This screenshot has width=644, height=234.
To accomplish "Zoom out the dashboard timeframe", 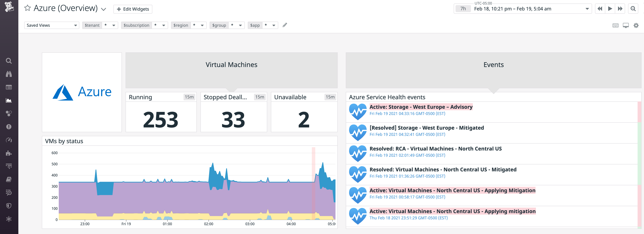I will point(633,8).
